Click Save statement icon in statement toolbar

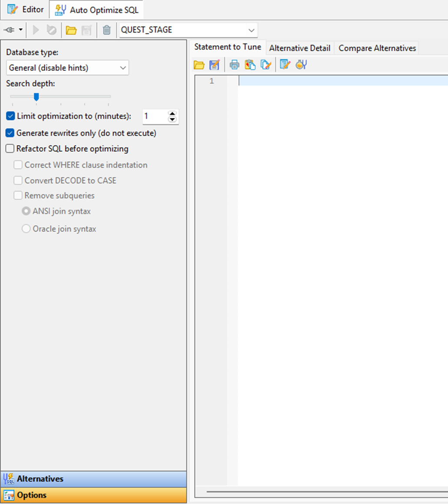pos(214,65)
